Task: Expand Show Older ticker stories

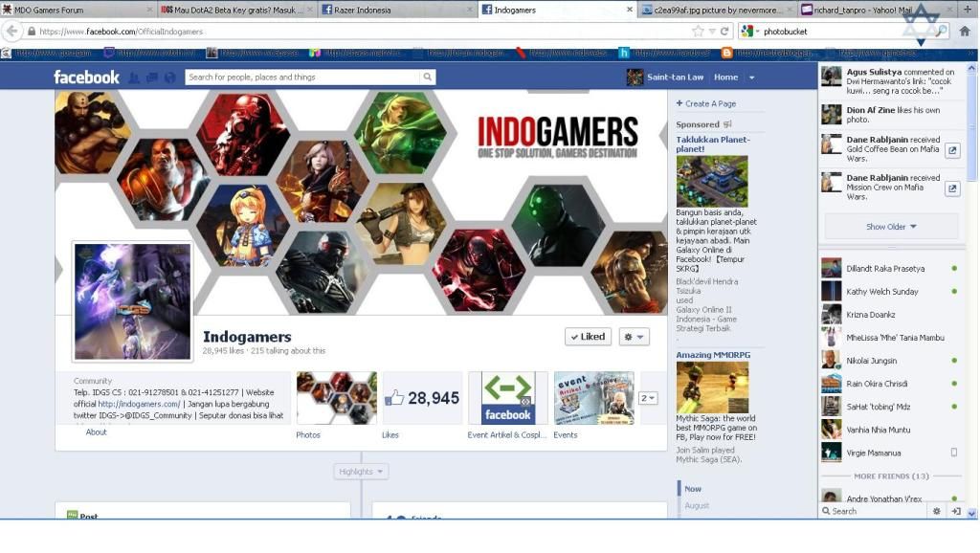Action: (x=891, y=226)
